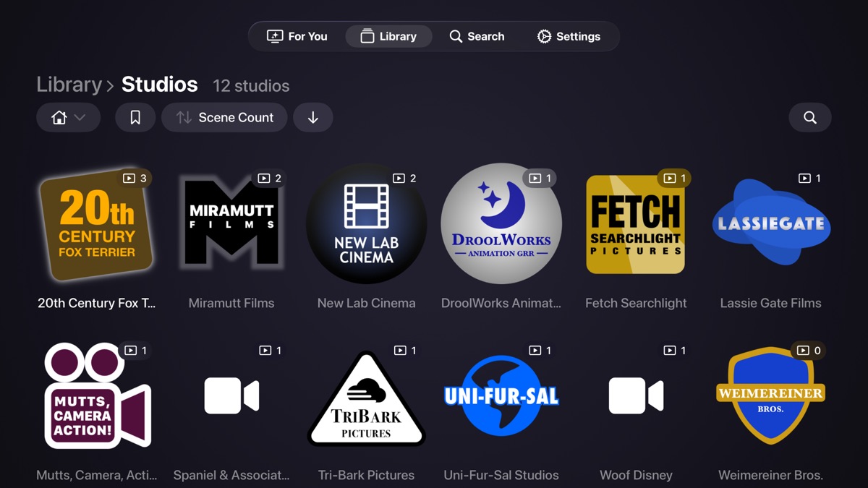Click the 'Mutts, Camera, Acti...' title text
Viewport: 868px width, 488px height.
97,475
